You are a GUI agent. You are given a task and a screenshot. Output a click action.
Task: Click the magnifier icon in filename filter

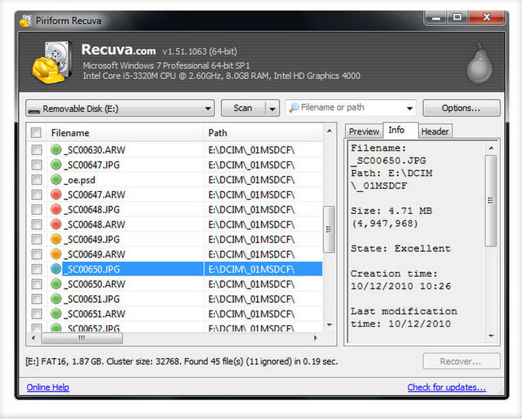point(294,108)
